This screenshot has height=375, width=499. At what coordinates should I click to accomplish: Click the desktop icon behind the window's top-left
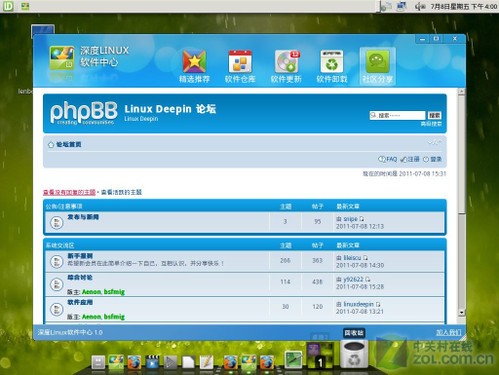tap(43, 29)
